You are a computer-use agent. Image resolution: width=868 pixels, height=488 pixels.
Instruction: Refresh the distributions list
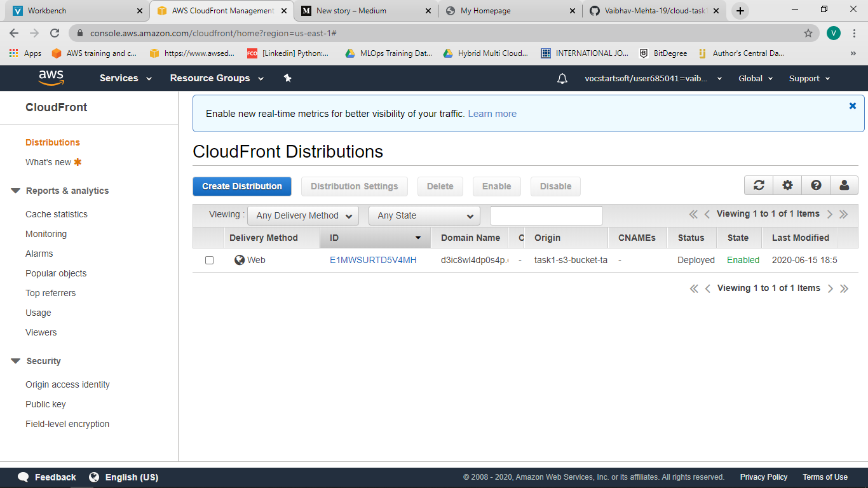(759, 185)
